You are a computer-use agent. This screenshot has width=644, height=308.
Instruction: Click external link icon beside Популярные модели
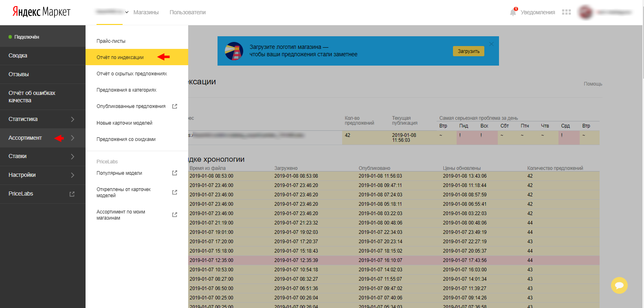pos(175,173)
